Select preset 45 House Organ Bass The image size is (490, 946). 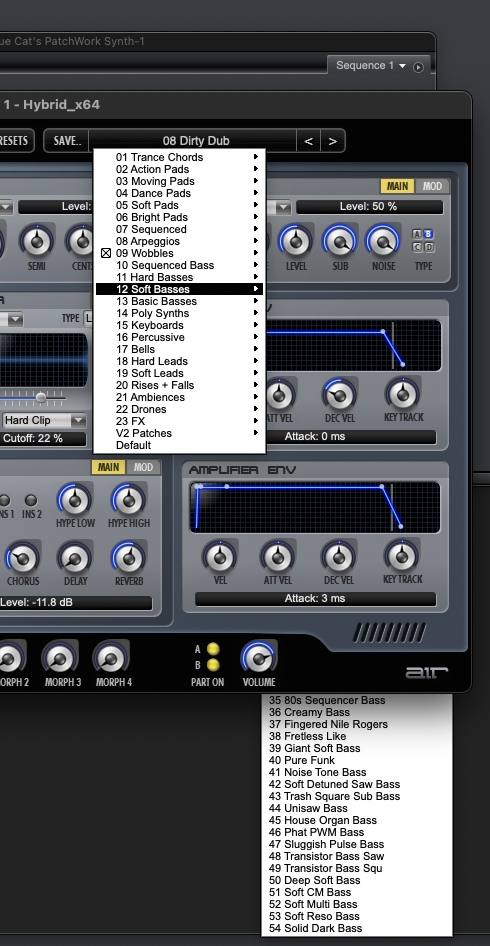pos(357,820)
